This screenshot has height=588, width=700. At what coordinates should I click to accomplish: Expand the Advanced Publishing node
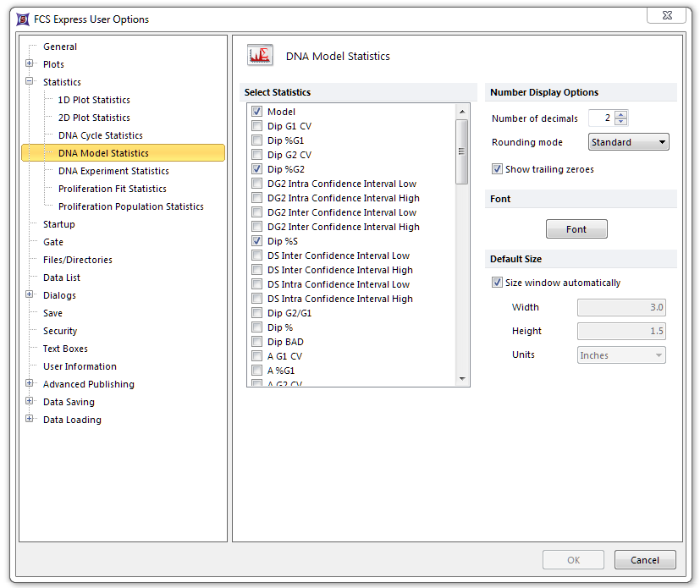pyautogui.click(x=30, y=384)
